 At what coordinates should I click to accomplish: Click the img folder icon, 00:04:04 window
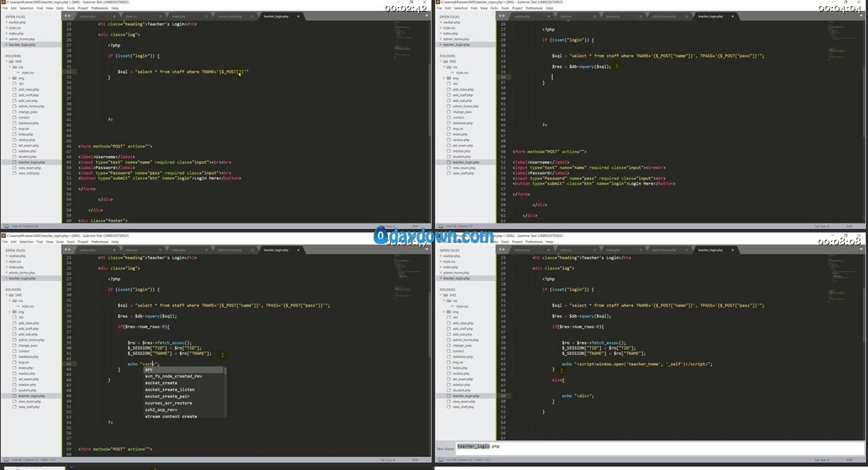449,78
